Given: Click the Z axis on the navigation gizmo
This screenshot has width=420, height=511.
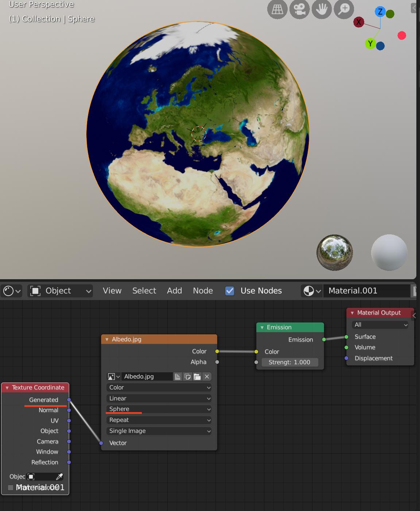Looking at the screenshot, I should [x=380, y=12].
